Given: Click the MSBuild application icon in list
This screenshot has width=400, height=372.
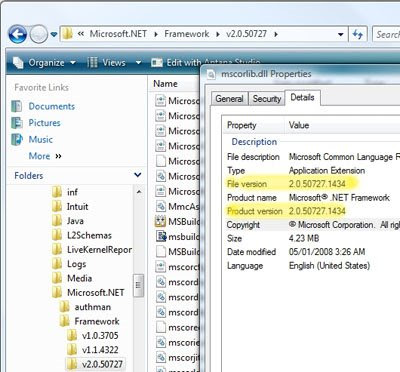Looking at the screenshot, I should [161, 221].
